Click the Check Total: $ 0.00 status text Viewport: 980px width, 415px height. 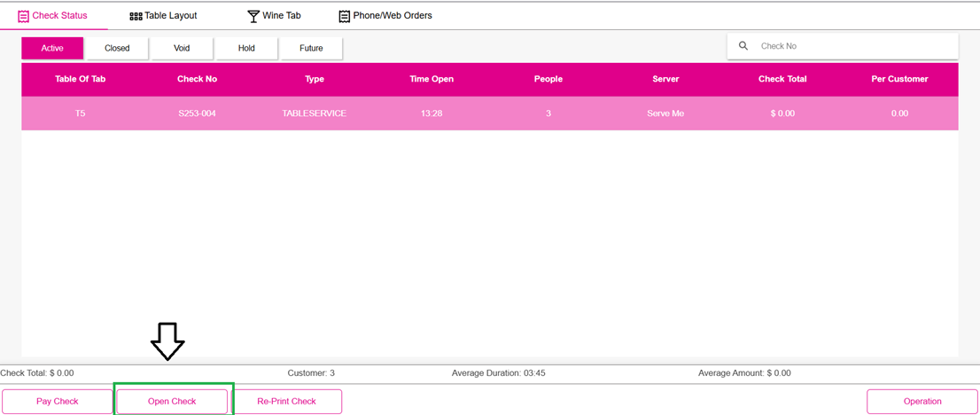pos(37,373)
